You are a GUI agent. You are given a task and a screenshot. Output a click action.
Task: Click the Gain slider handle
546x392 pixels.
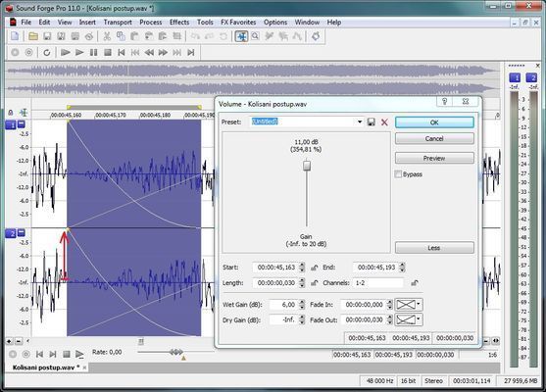pos(307,166)
